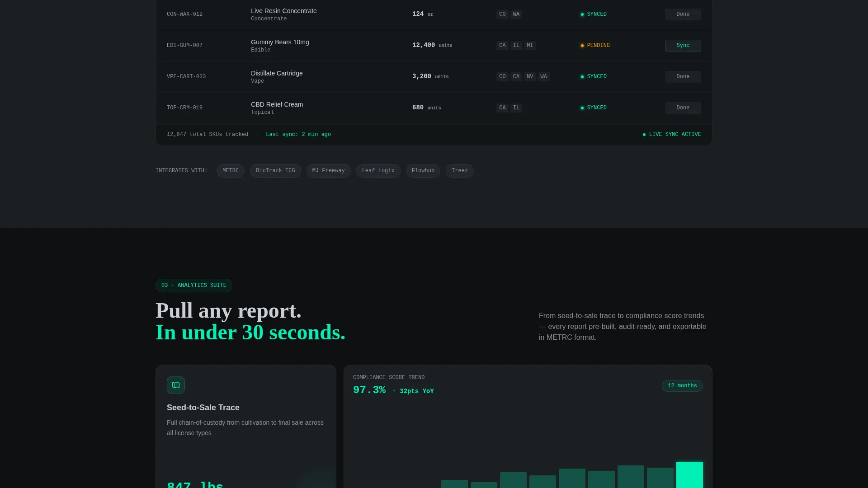Click the WA state tag on Live Resin row

[x=516, y=14]
